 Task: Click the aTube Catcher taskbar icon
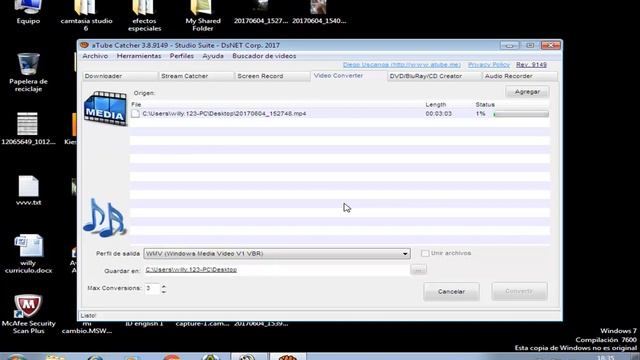(x=287, y=357)
